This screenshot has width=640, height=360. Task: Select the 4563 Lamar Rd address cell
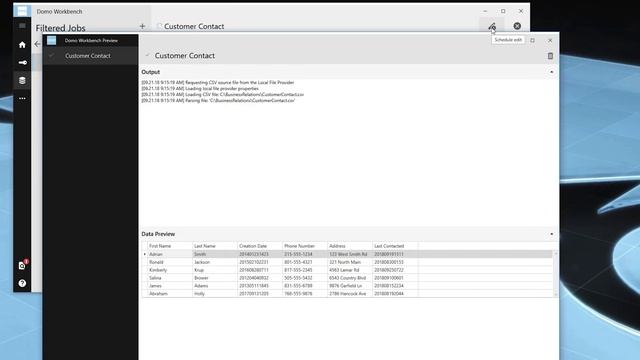[349, 270]
